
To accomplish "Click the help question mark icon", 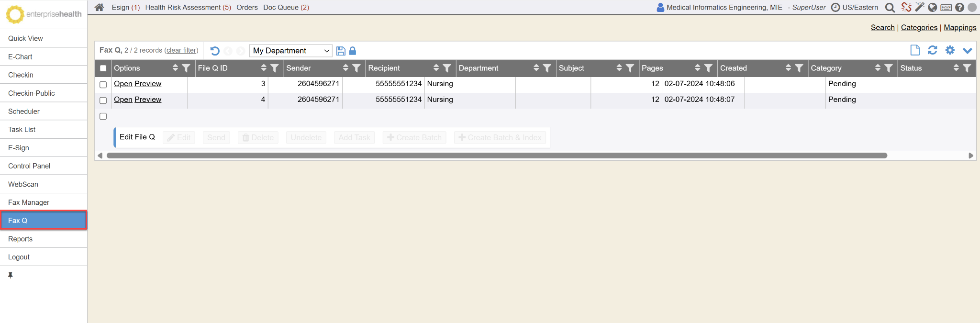I will (x=959, y=8).
